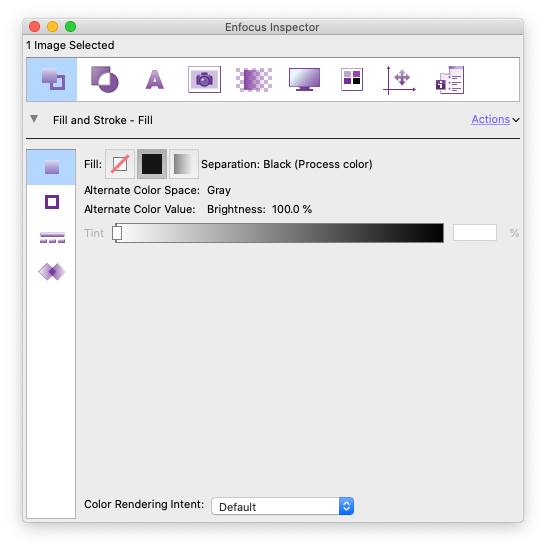Open the Text category letter A icon
This screenshot has height=549, width=546.
tap(154, 80)
